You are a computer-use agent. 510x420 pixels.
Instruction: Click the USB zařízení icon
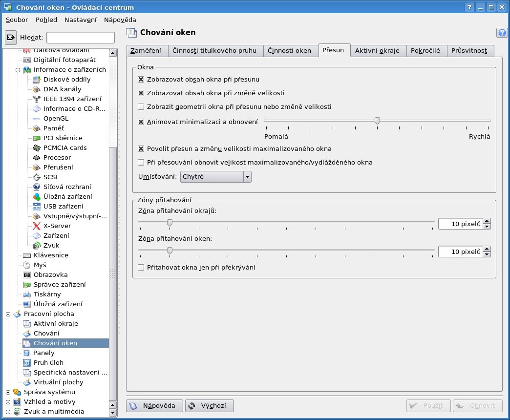click(37, 206)
